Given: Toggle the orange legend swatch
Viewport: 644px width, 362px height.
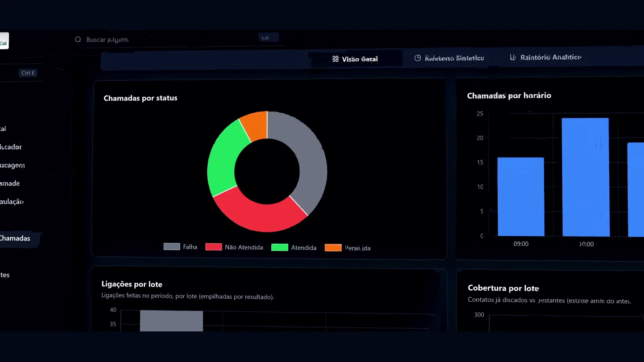Looking at the screenshot, I should click(x=333, y=248).
